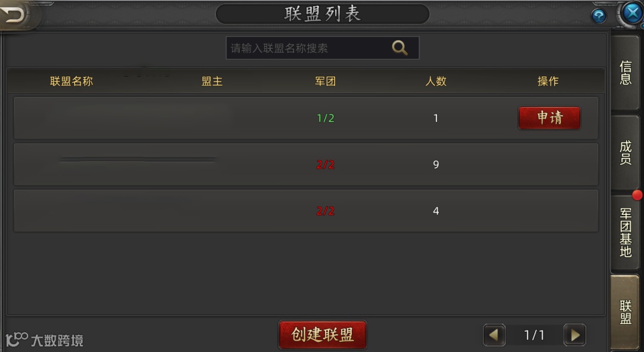Screen dimensions: 644x352
Task: Open the 军团基地 tab
Action: pyautogui.click(x=625, y=232)
